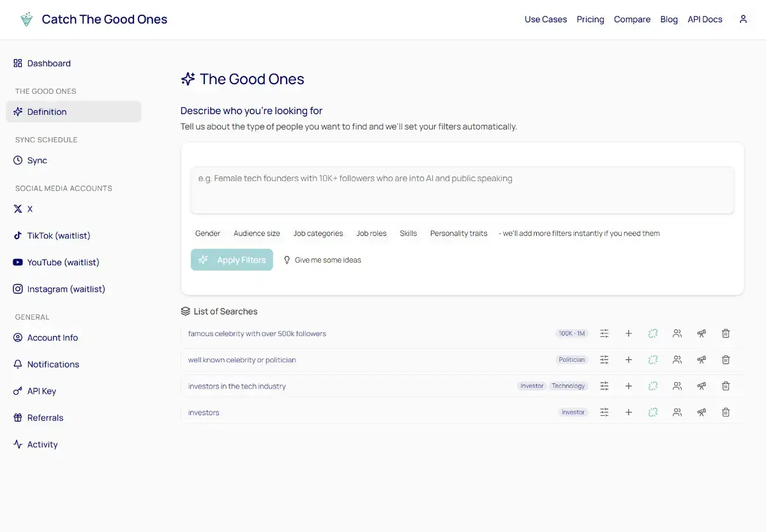The height and width of the screenshot is (532, 766).
Task: Open API Docs link
Action: [x=705, y=19]
